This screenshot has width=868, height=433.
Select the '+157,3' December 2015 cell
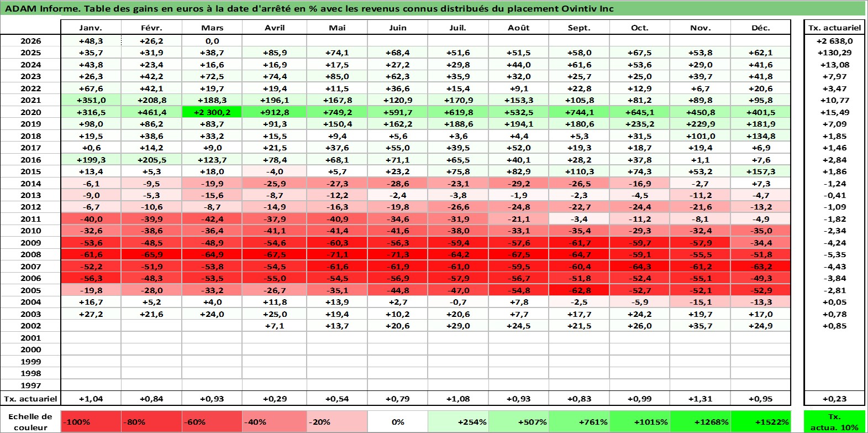761,171
